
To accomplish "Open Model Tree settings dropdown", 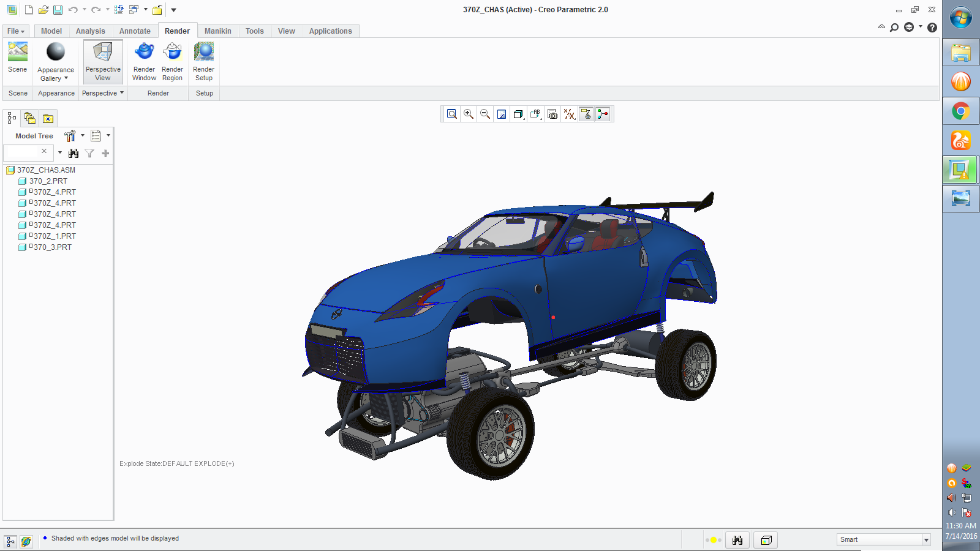I will (x=74, y=135).
